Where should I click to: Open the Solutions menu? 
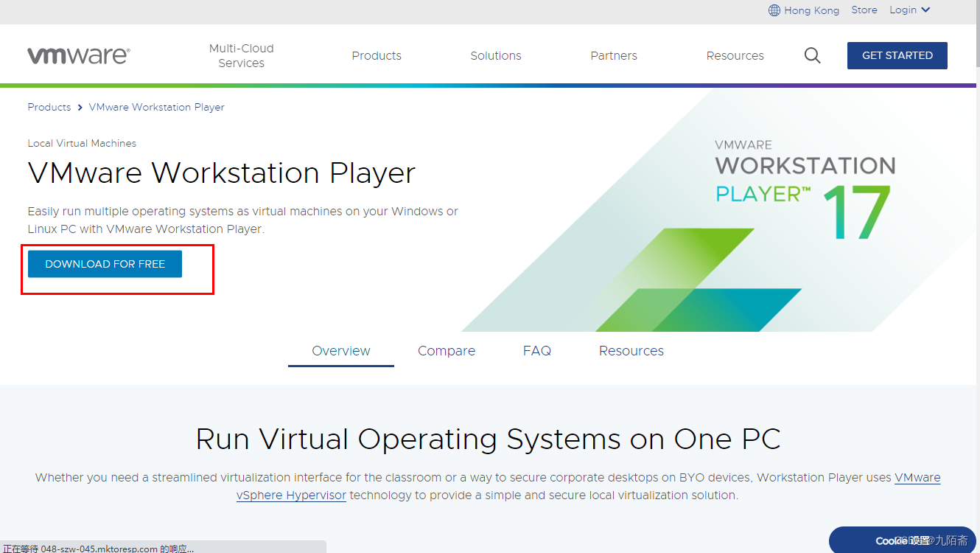[496, 55]
